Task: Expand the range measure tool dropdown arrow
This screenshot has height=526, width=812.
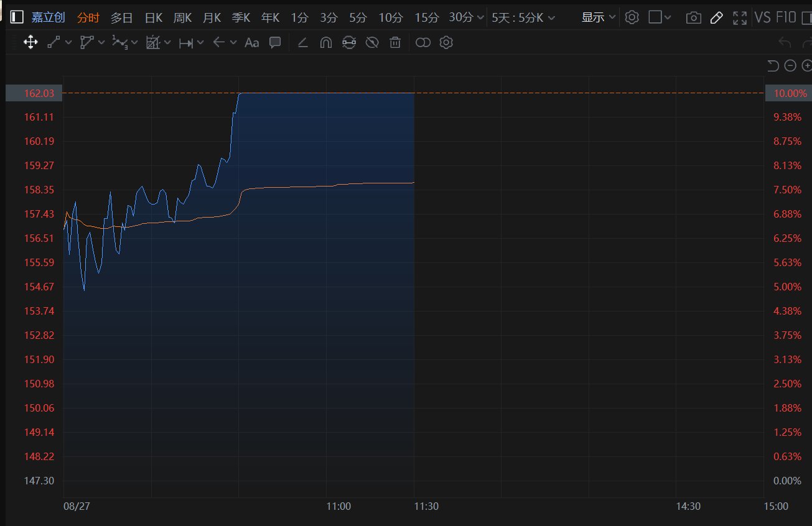Action: pos(200,43)
